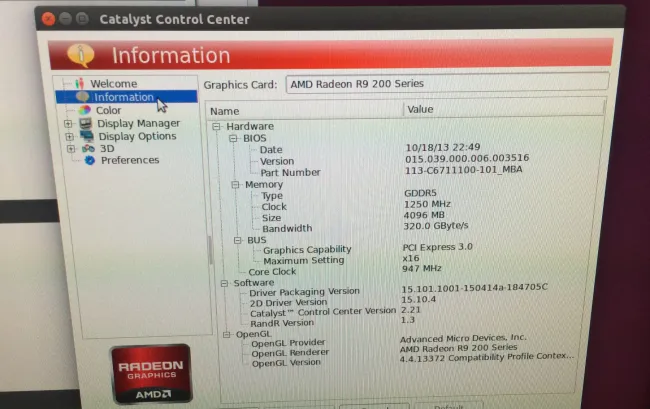Image resolution: width=650 pixels, height=409 pixels.
Task: Click the Graphics Card selection field
Action: click(x=447, y=84)
